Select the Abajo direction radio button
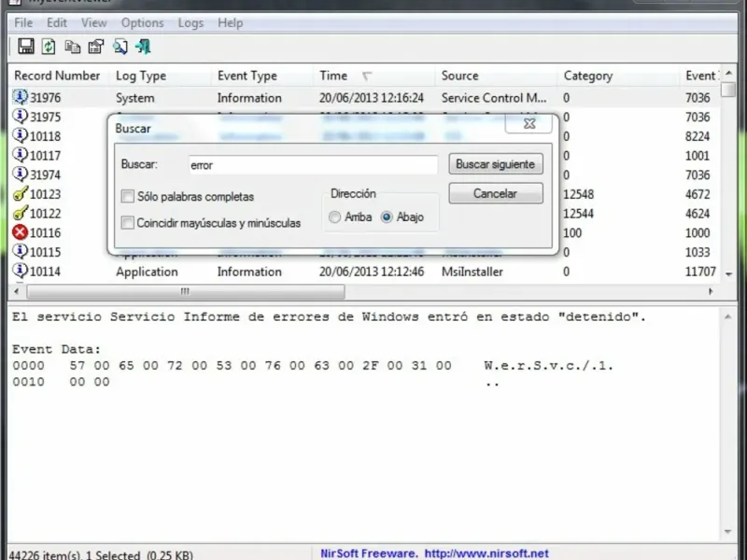 387,217
